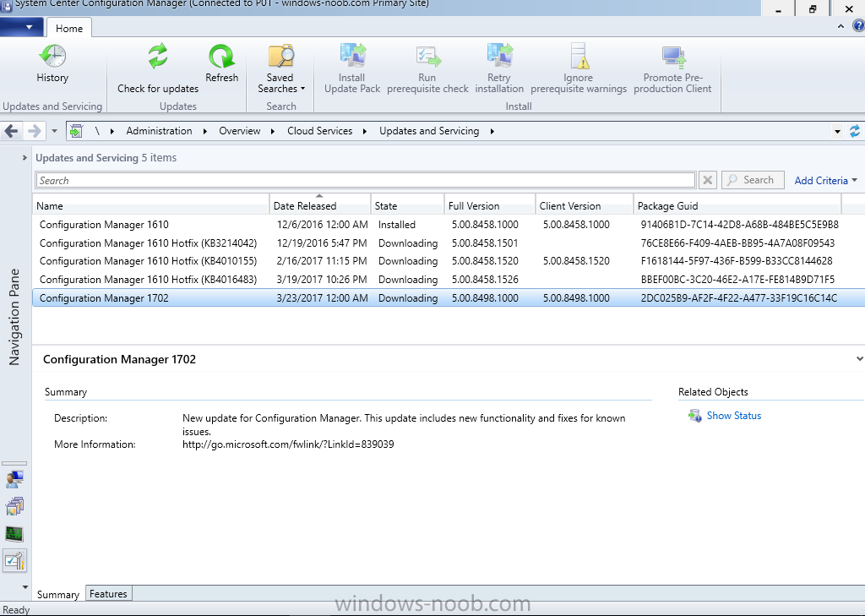The height and width of the screenshot is (616, 865).
Task: Go back with the back arrow
Action: 11,131
